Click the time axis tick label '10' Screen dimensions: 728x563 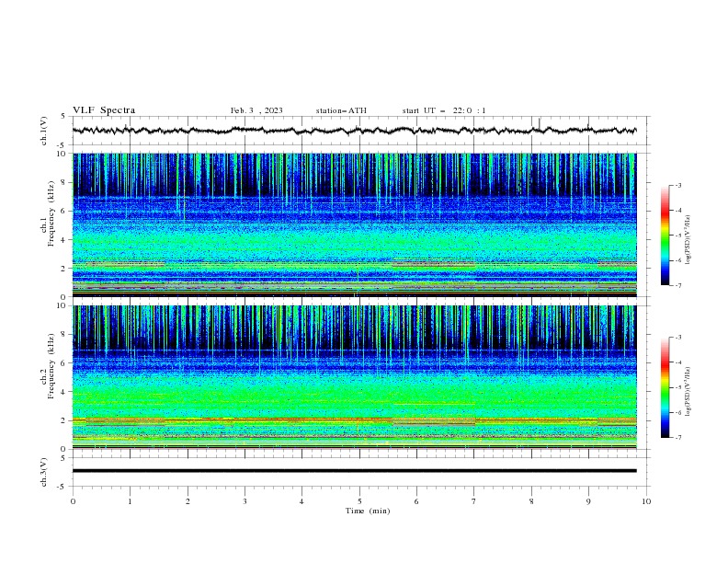pos(646,501)
